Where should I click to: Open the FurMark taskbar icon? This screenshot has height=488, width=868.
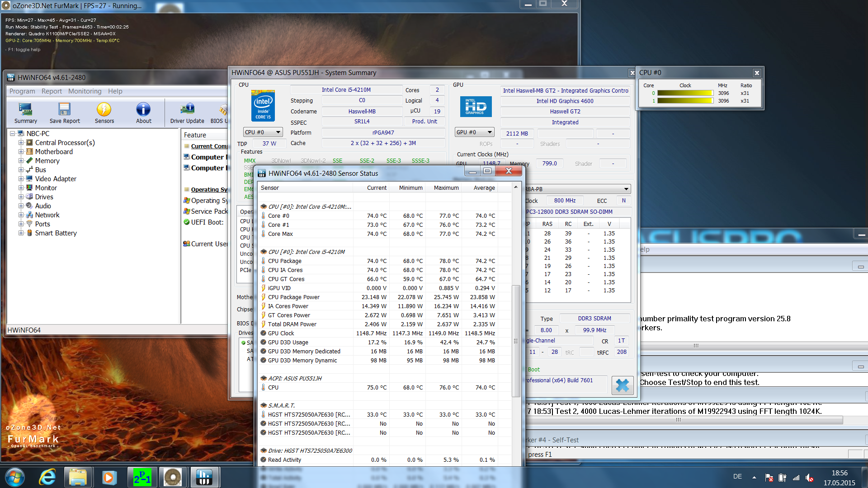(x=172, y=477)
